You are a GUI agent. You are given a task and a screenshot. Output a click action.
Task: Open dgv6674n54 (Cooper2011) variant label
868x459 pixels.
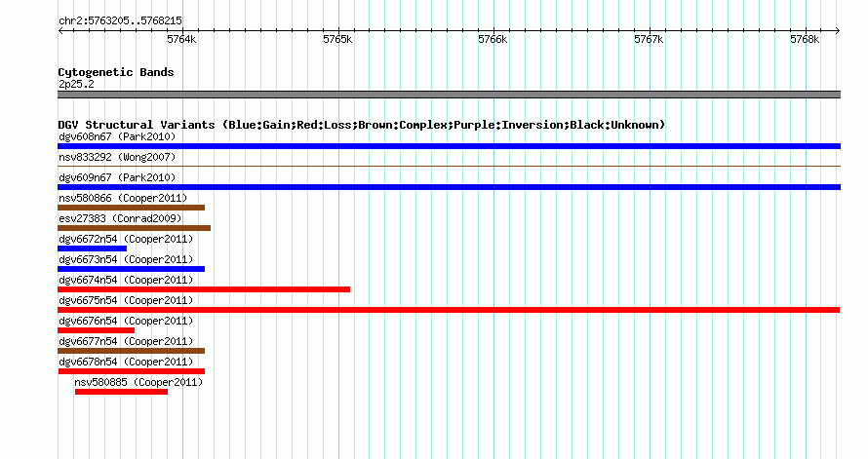[x=126, y=280]
